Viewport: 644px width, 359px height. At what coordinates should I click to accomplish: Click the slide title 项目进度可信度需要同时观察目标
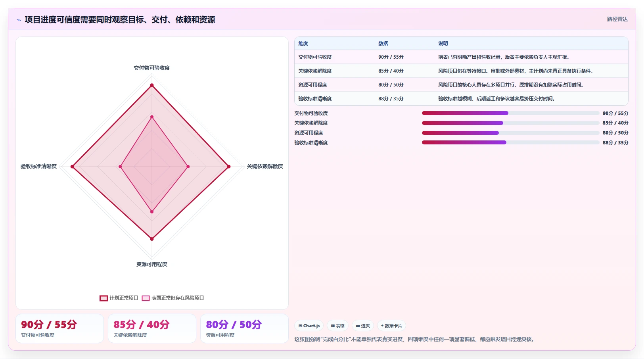click(x=120, y=19)
